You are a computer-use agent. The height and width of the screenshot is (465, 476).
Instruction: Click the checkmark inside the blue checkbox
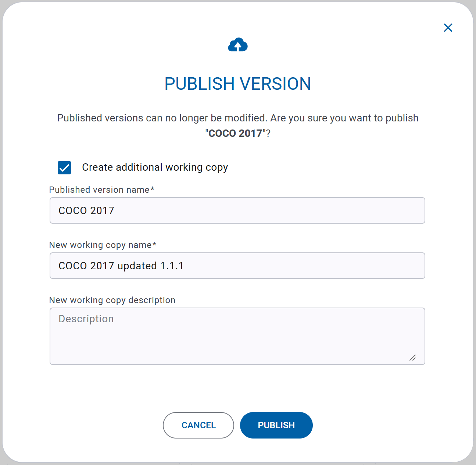click(x=64, y=168)
